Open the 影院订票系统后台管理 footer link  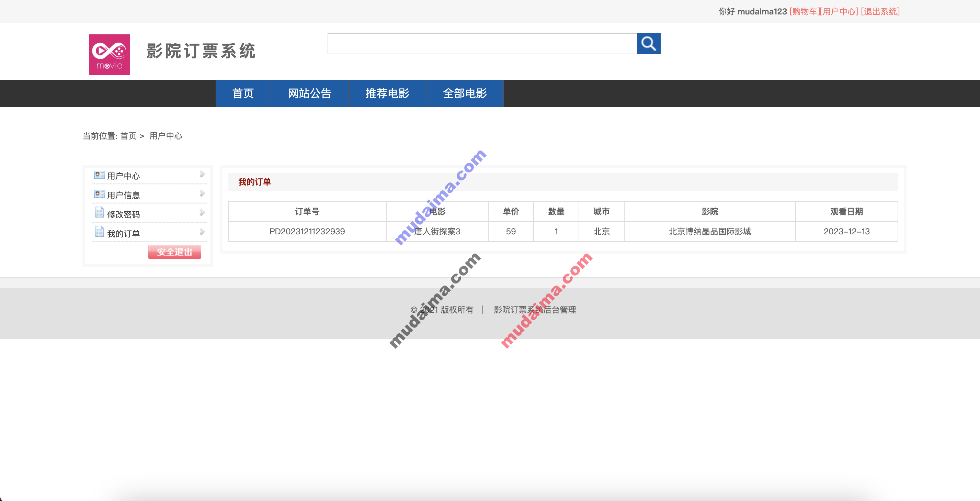point(535,310)
